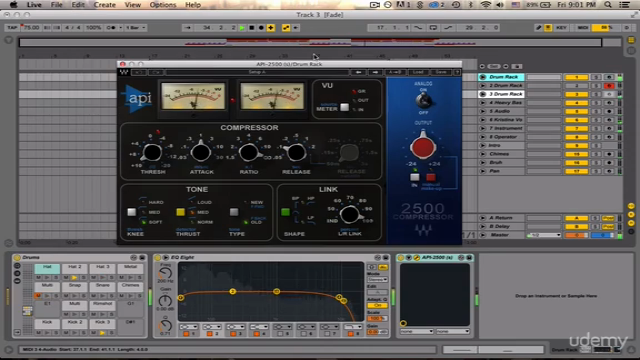The height and width of the screenshot is (360, 640).
Task: Click the red OUTPUT knob
Action: click(x=423, y=147)
